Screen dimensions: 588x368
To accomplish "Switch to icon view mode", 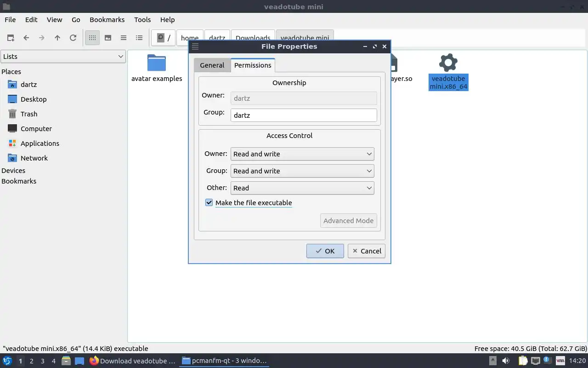I will coord(92,38).
